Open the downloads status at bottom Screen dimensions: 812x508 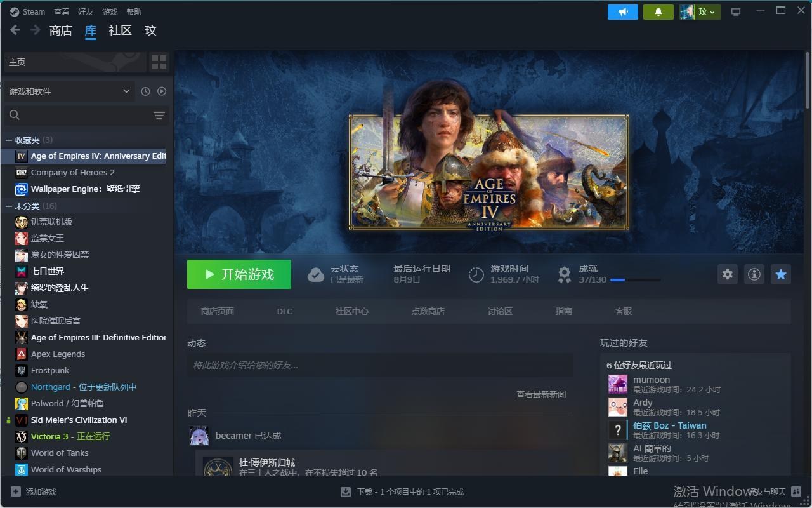[402, 491]
